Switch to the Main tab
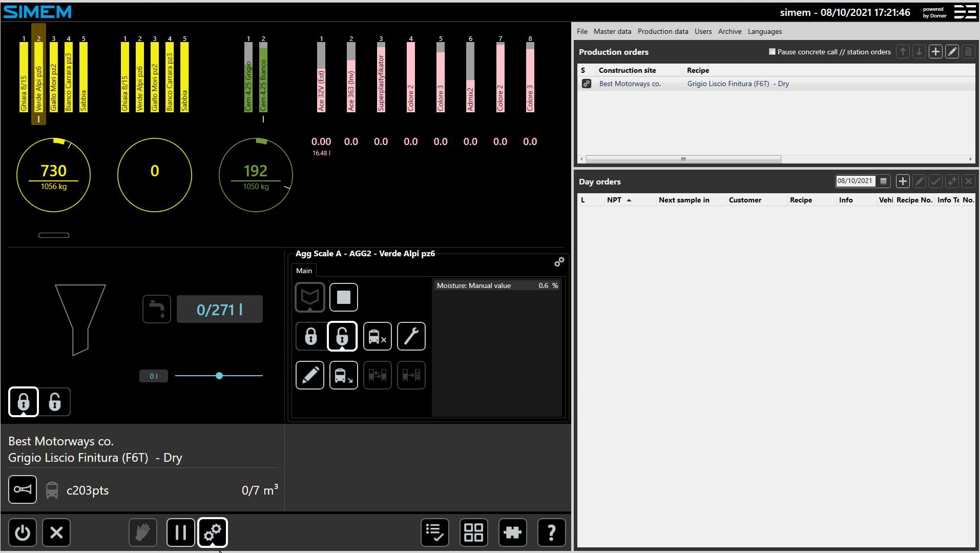Viewport: 980px width, 553px height. tap(304, 271)
